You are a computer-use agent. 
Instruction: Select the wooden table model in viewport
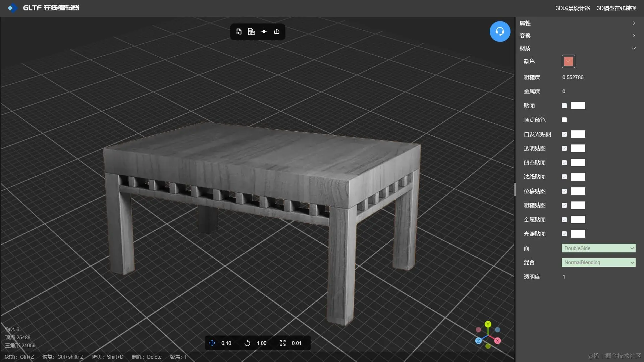262,168
